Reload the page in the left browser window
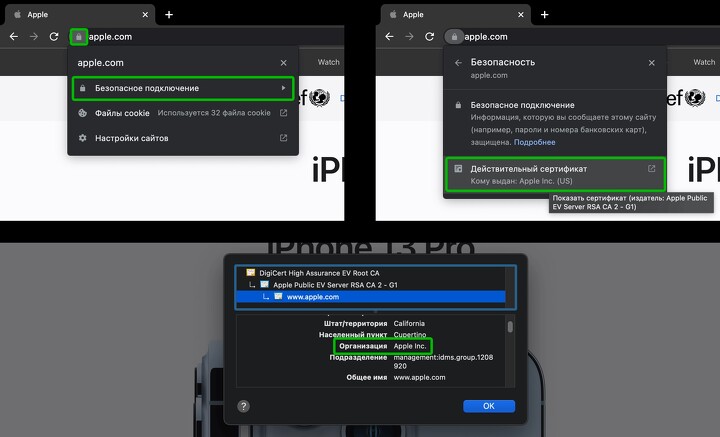Screen dimensions: 720x437 [54, 37]
